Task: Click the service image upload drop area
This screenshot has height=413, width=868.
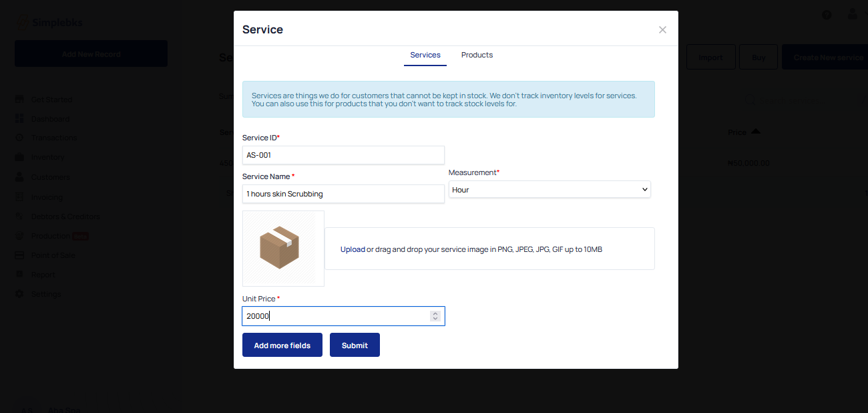Action: click(x=489, y=249)
